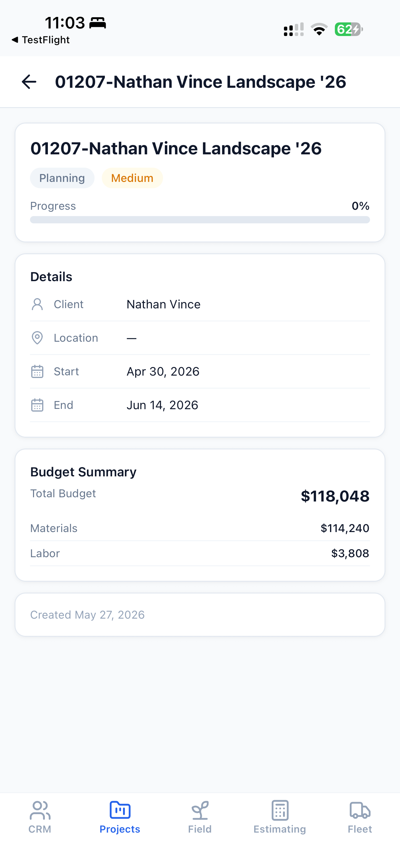Tap the Location pin icon

tap(37, 338)
